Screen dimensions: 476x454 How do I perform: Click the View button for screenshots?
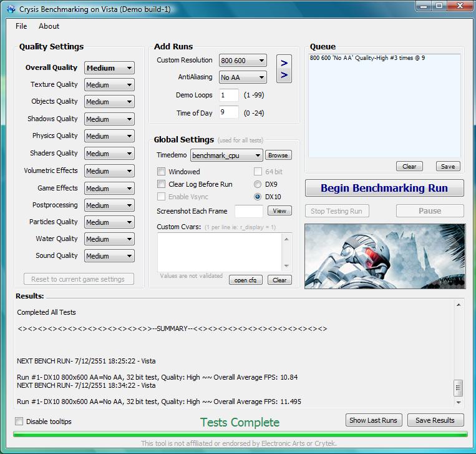(x=279, y=210)
